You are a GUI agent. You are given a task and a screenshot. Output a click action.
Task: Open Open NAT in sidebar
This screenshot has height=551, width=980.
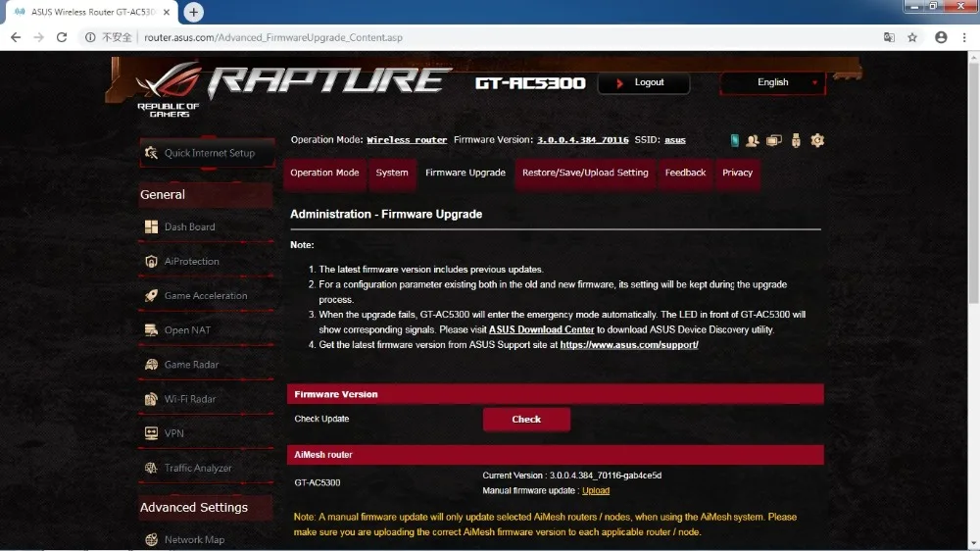point(206,330)
